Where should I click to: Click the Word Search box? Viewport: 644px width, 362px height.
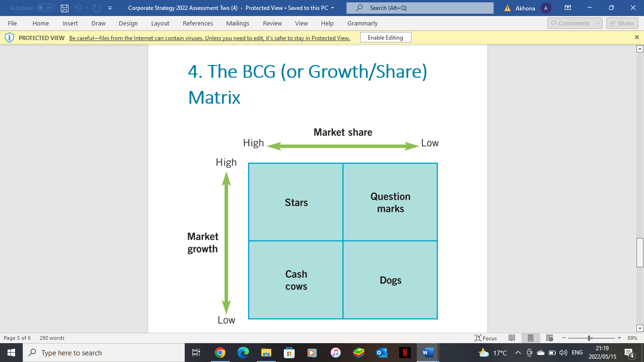pyautogui.click(x=420, y=8)
